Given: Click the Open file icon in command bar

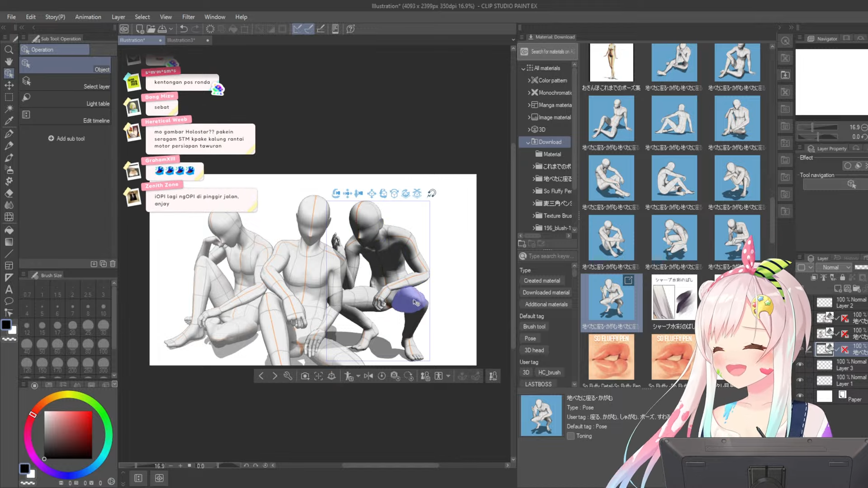Looking at the screenshot, I should tap(151, 29).
